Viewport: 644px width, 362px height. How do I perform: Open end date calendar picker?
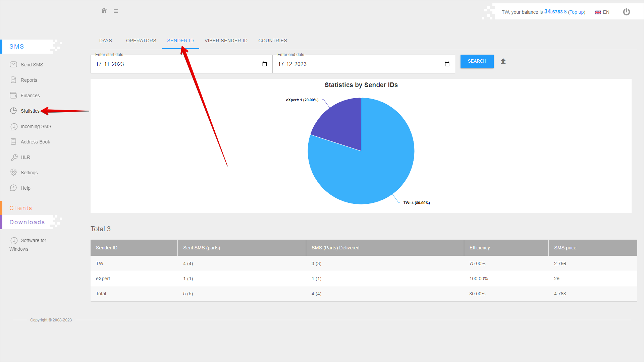tap(447, 64)
